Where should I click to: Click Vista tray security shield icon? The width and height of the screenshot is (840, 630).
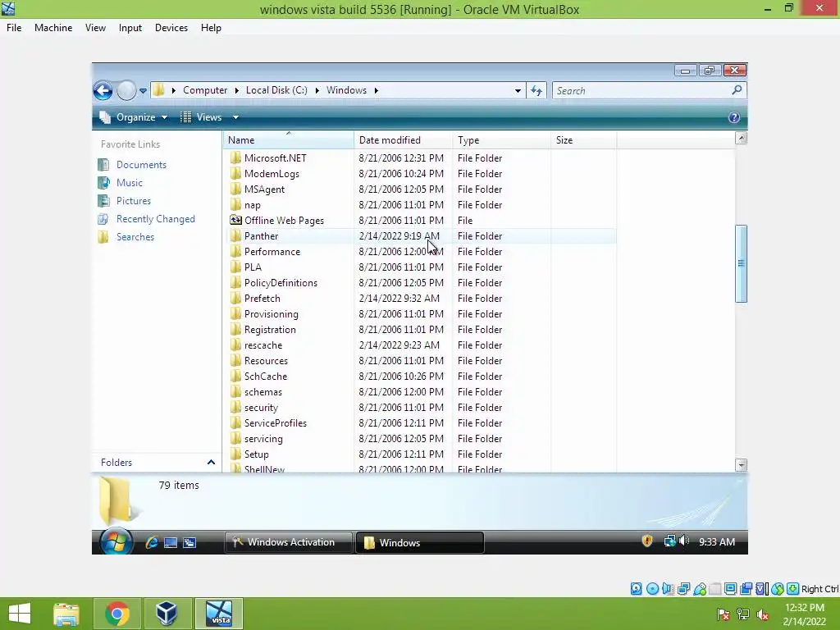[x=647, y=541]
